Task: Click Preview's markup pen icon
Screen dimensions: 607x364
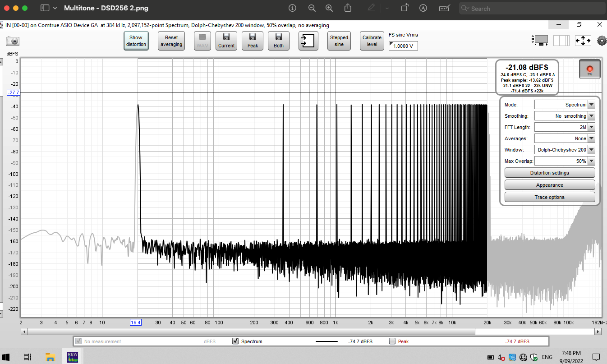Action: point(372,8)
